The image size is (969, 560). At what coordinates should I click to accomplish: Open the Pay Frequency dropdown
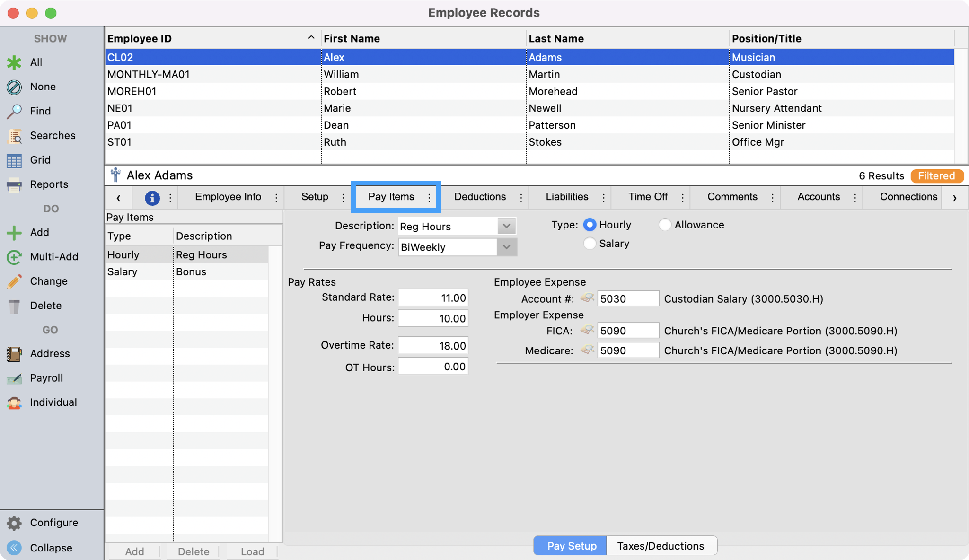point(506,247)
